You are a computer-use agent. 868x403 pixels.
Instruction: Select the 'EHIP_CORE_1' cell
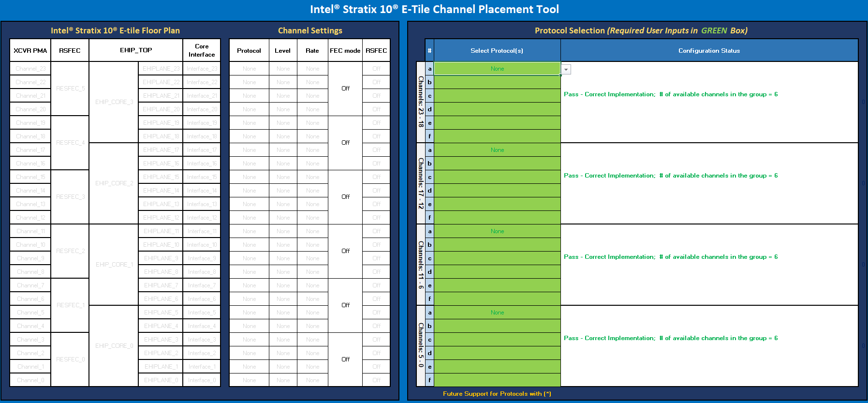coord(114,265)
